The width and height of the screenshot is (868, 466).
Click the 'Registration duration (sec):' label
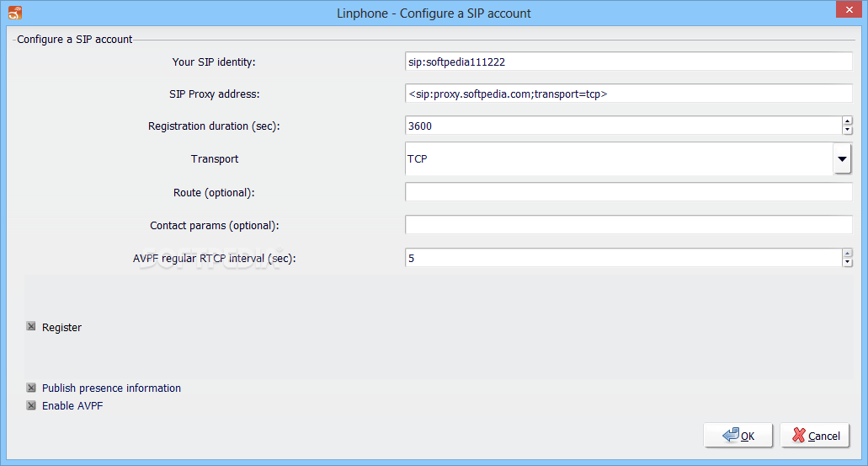[214, 126]
